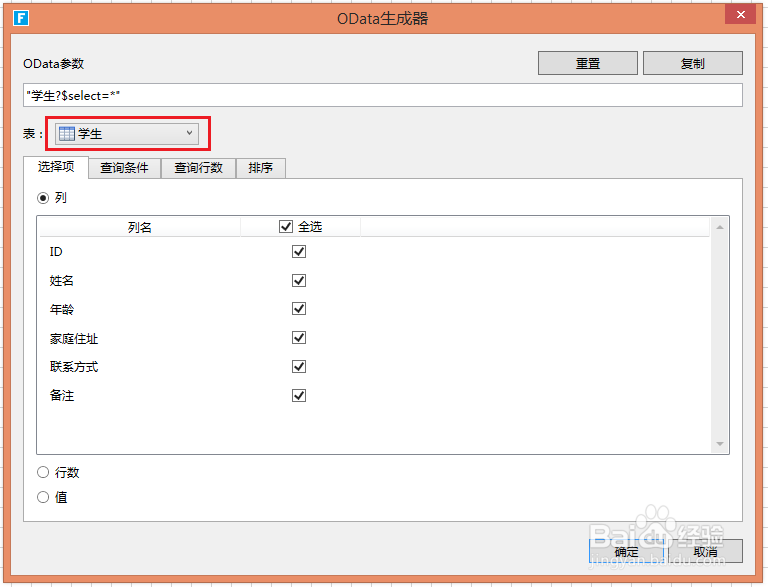Close the OData生成器 dialog
Screen dimensions: 768x587
[x=741, y=15]
